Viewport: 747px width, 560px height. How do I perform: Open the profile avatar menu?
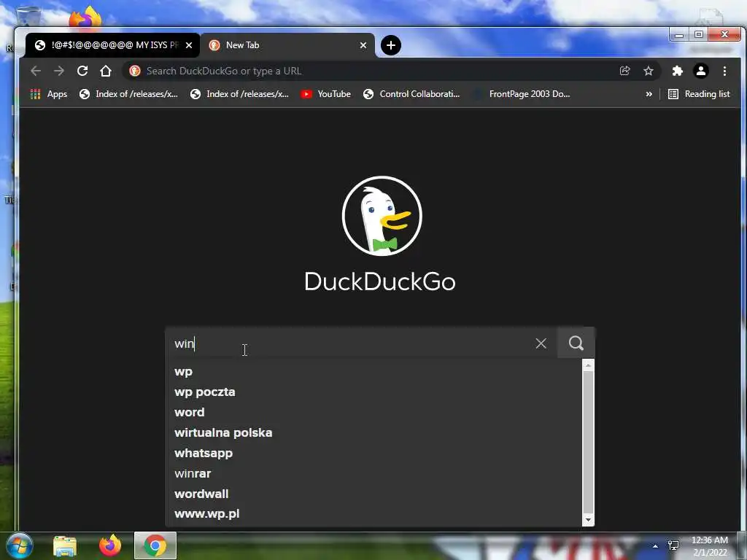[701, 71]
